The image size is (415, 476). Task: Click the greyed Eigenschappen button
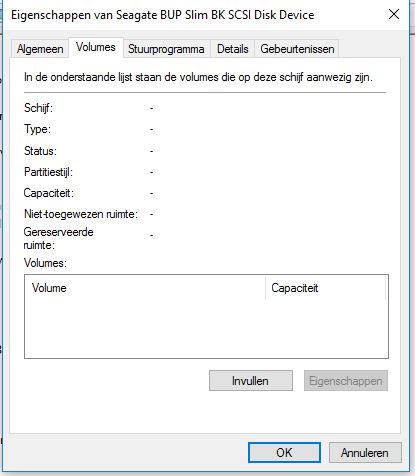[346, 380]
